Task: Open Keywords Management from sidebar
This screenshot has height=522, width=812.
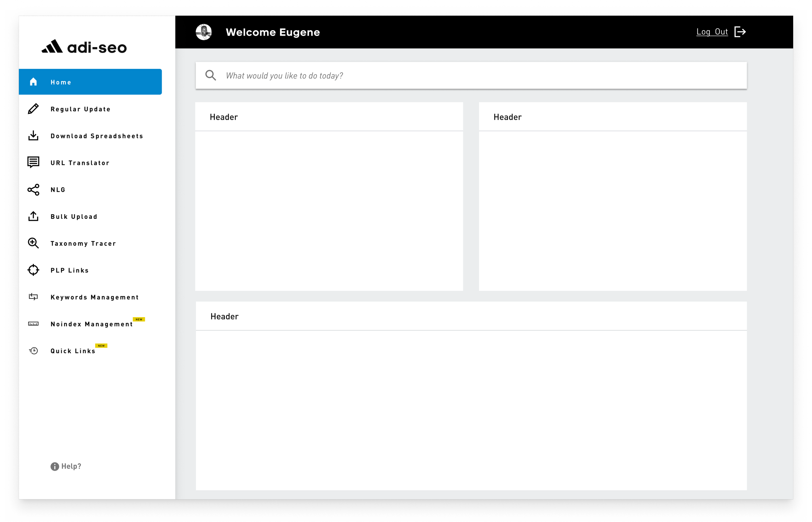Action: pyautogui.click(x=95, y=297)
